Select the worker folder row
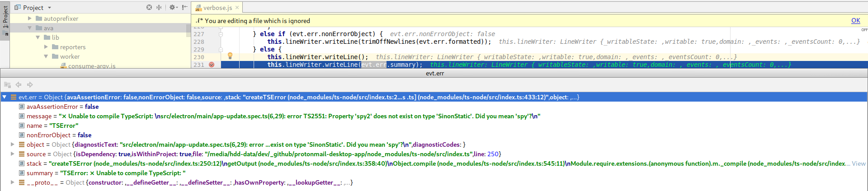 coord(98,56)
